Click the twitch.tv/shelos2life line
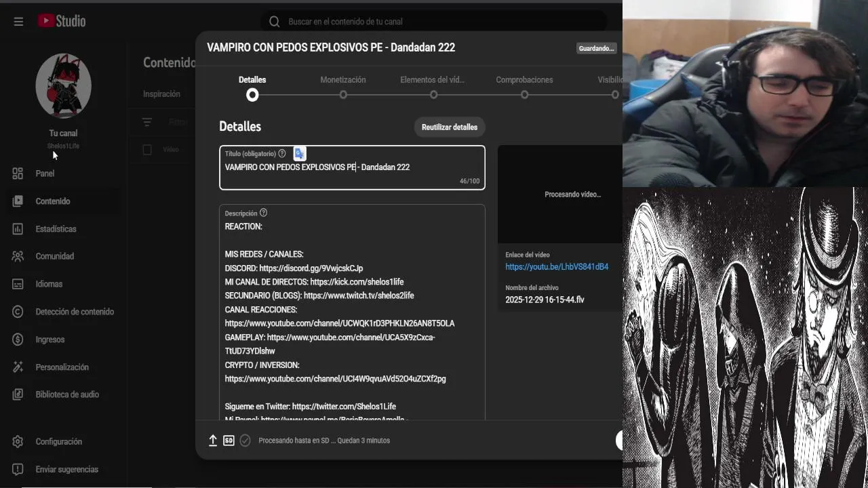 point(319,296)
